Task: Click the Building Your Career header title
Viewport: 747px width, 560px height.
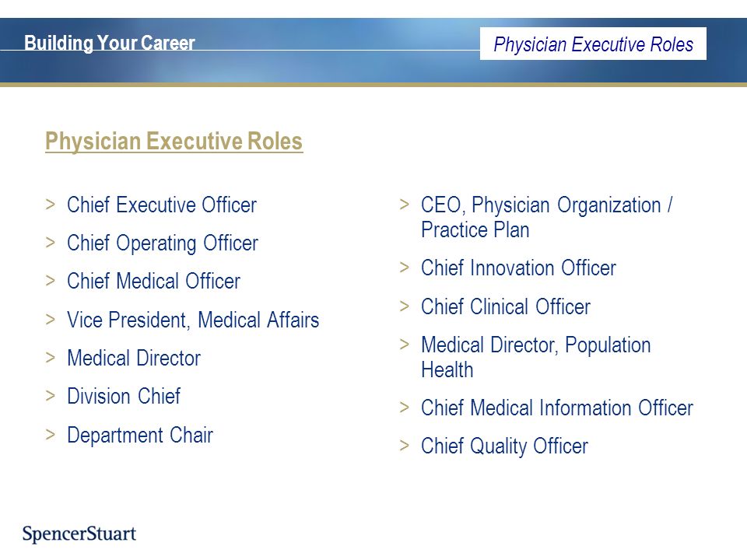Action: pos(110,43)
